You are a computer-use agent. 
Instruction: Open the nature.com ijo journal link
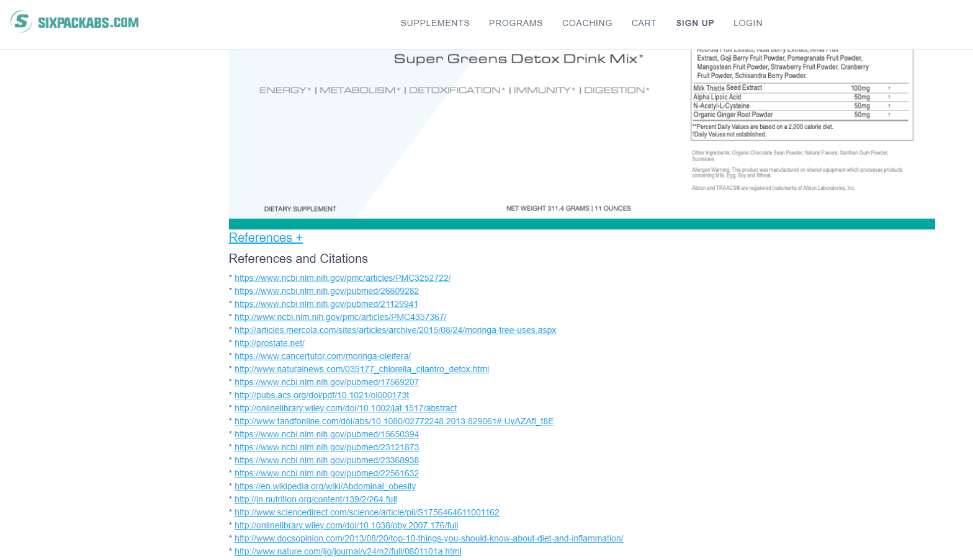point(348,551)
